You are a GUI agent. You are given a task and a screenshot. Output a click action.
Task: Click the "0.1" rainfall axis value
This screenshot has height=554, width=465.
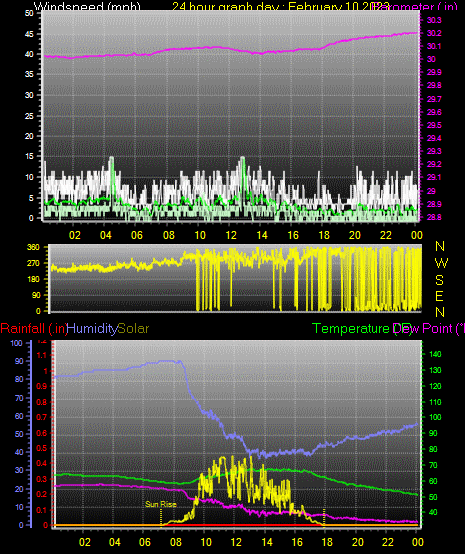pos(42,510)
